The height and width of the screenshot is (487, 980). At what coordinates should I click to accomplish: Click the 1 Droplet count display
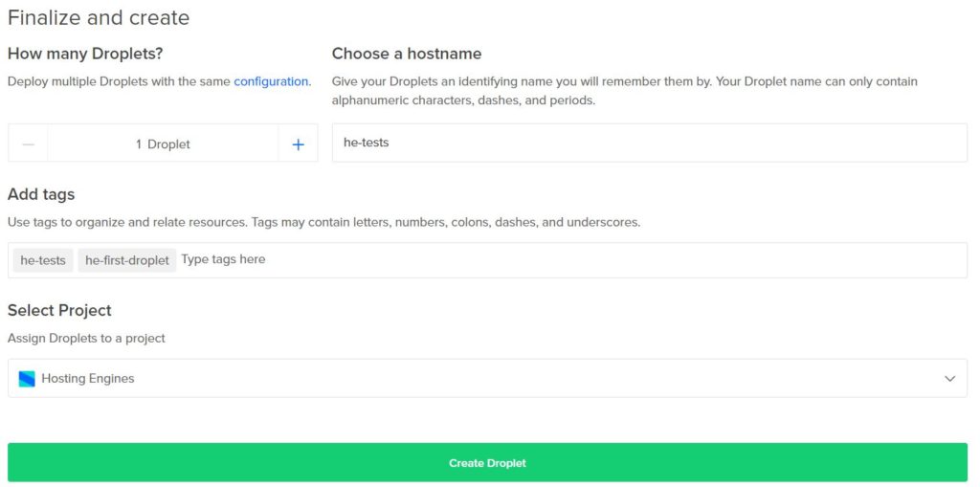[x=163, y=144]
